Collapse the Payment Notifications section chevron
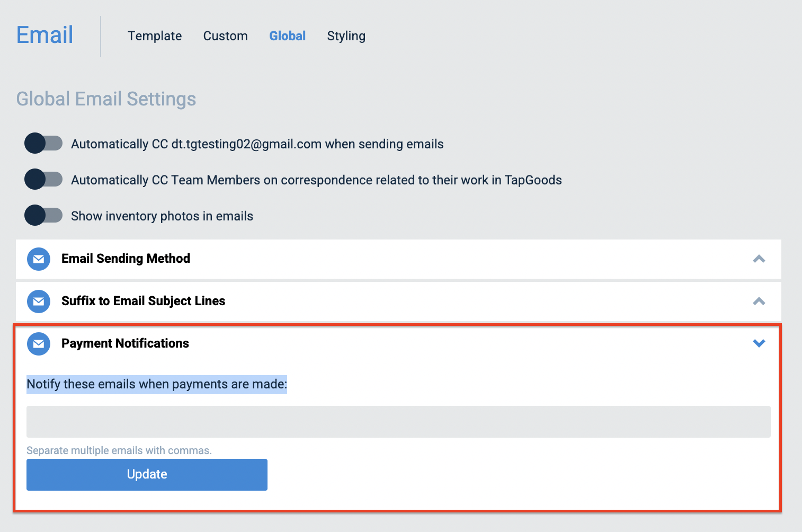 pyautogui.click(x=759, y=343)
